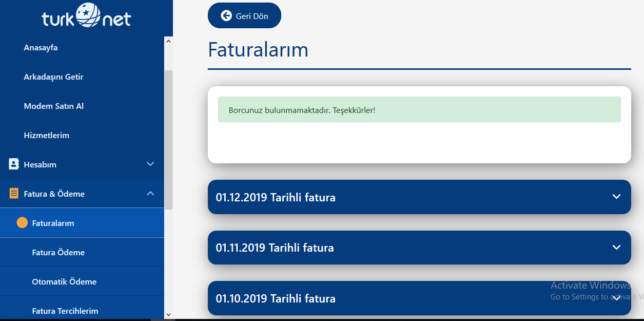Image resolution: width=644 pixels, height=321 pixels.
Task: Click the TurkNet logo
Action: pos(86,16)
